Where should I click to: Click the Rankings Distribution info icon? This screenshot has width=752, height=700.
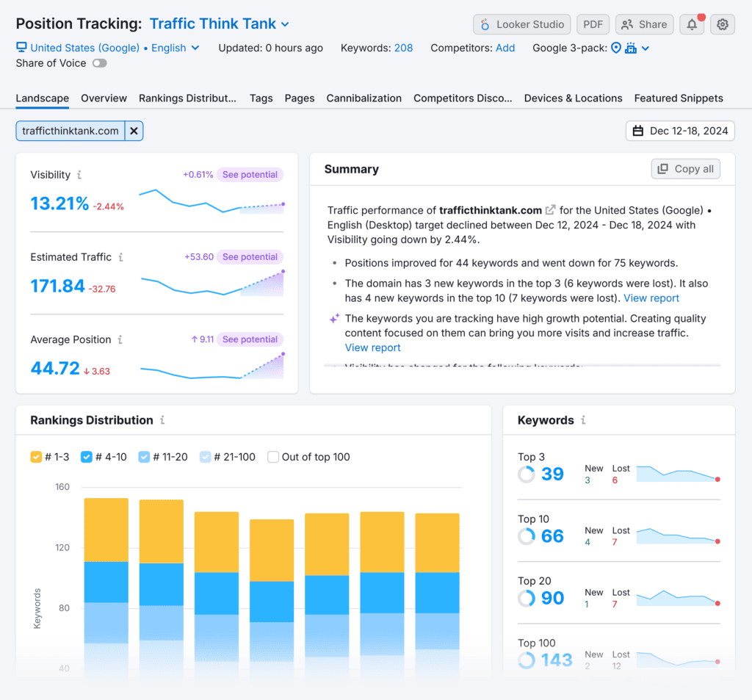pyautogui.click(x=162, y=420)
